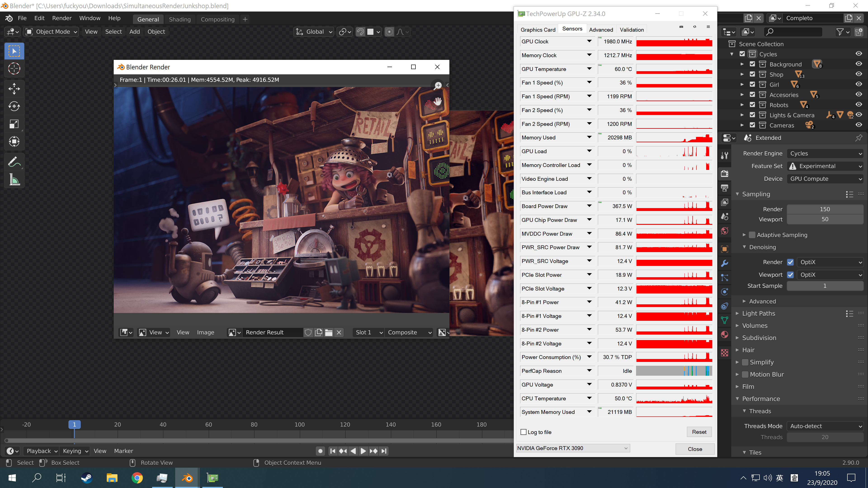Viewport: 868px width, 488px height.
Task: Select the Select Box tool
Action: 14,51
